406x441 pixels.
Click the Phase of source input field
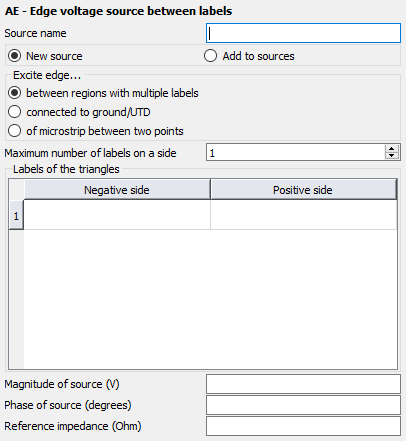(x=303, y=405)
